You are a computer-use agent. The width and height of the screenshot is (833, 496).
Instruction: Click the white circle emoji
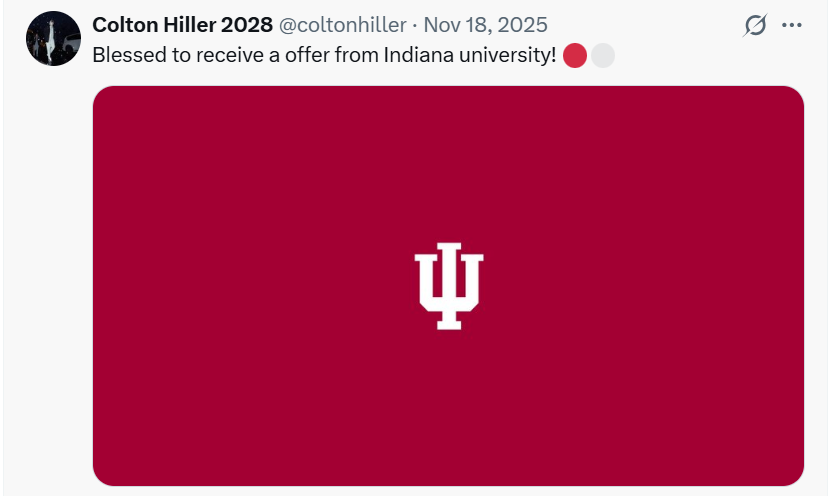[602, 56]
